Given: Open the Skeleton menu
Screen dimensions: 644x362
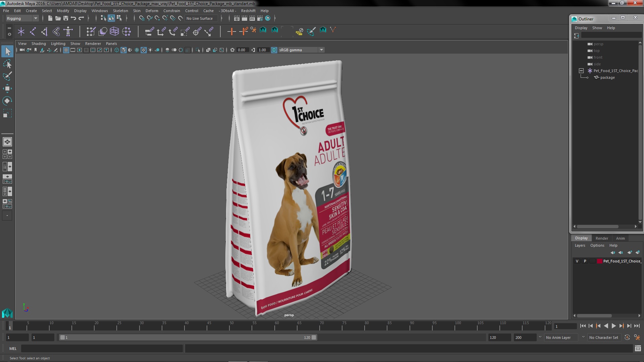Looking at the screenshot, I should (x=120, y=11).
